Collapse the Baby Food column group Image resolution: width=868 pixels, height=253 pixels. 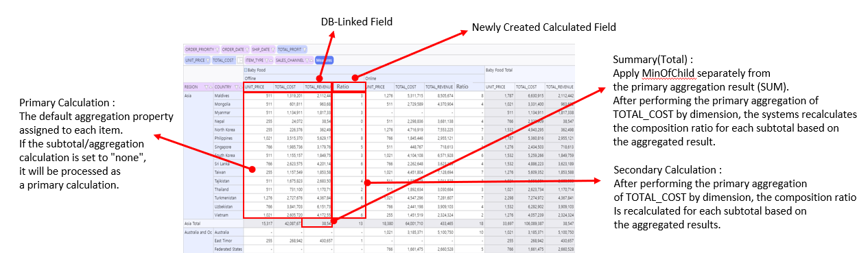(x=246, y=70)
